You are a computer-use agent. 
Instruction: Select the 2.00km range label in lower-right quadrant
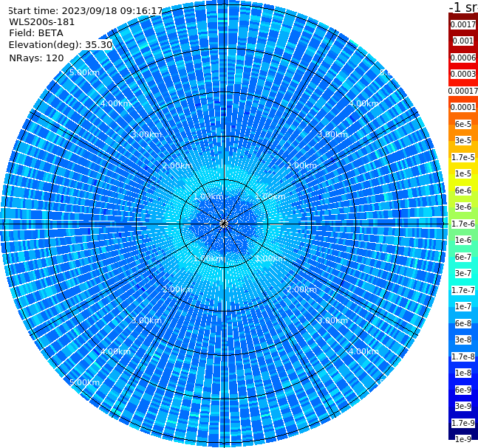pos(302,289)
